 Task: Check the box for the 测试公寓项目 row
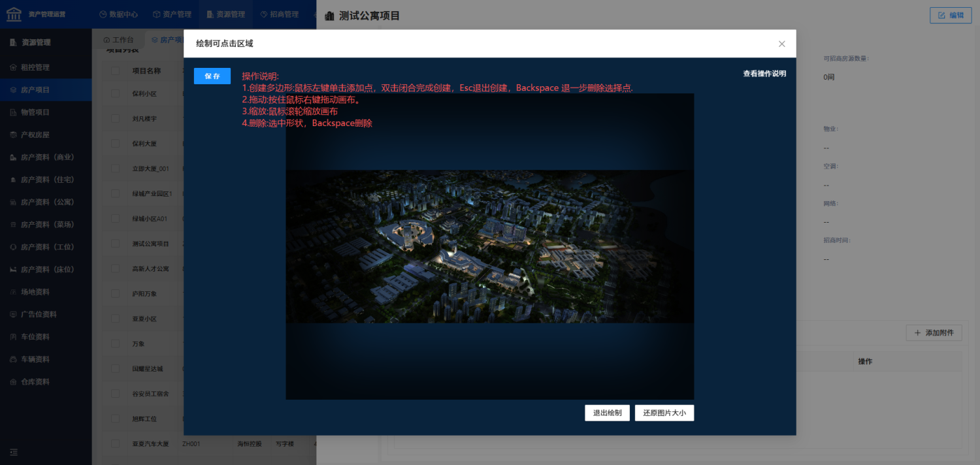pyautogui.click(x=115, y=244)
